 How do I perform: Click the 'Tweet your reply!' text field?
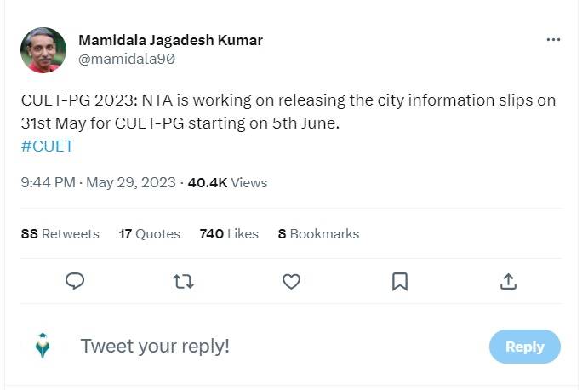255,346
